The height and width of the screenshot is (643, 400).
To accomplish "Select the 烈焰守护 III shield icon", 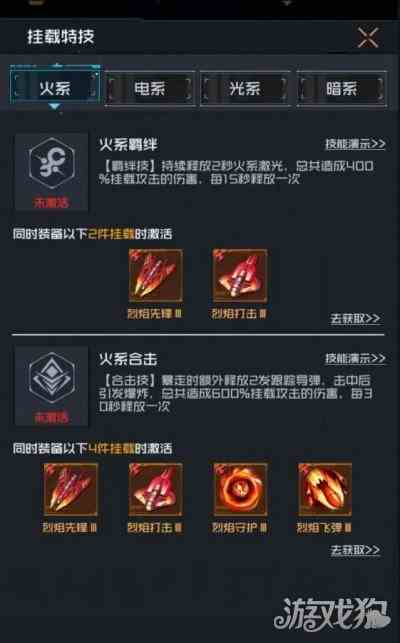I will click(x=240, y=490).
